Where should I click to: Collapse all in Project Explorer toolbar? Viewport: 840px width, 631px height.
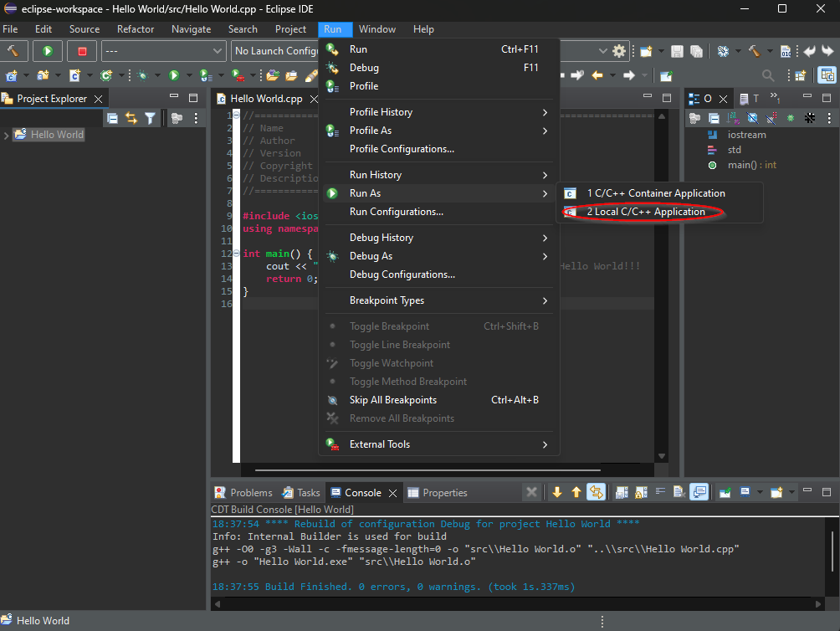(112, 118)
